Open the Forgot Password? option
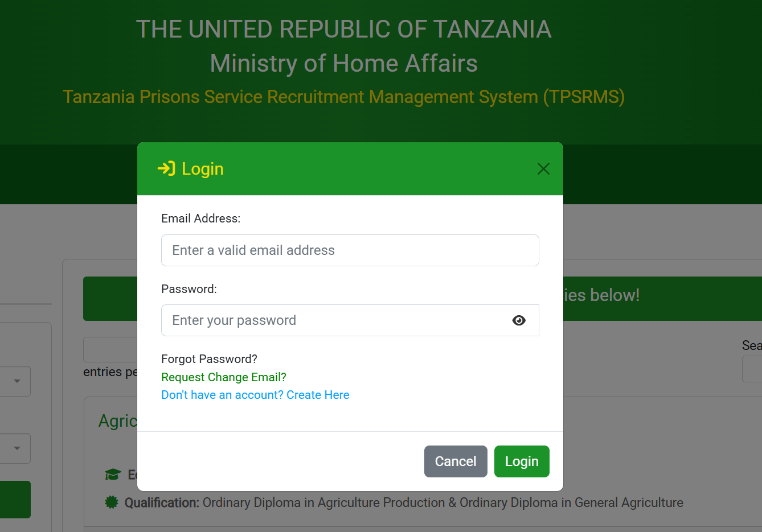 click(x=209, y=359)
